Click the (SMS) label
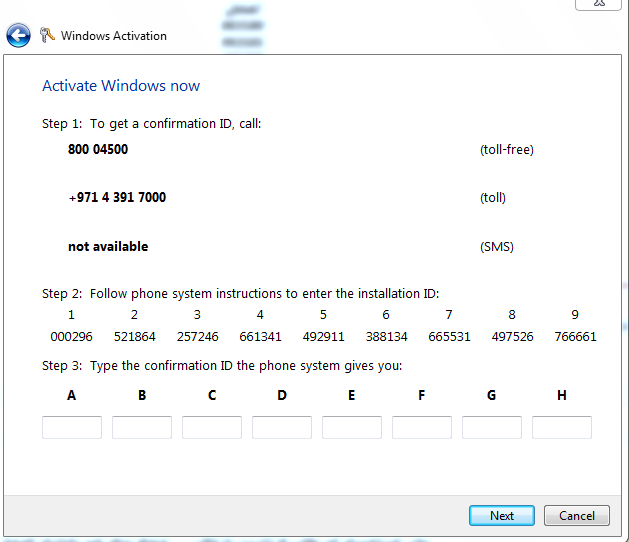The image size is (629, 542). click(x=497, y=247)
